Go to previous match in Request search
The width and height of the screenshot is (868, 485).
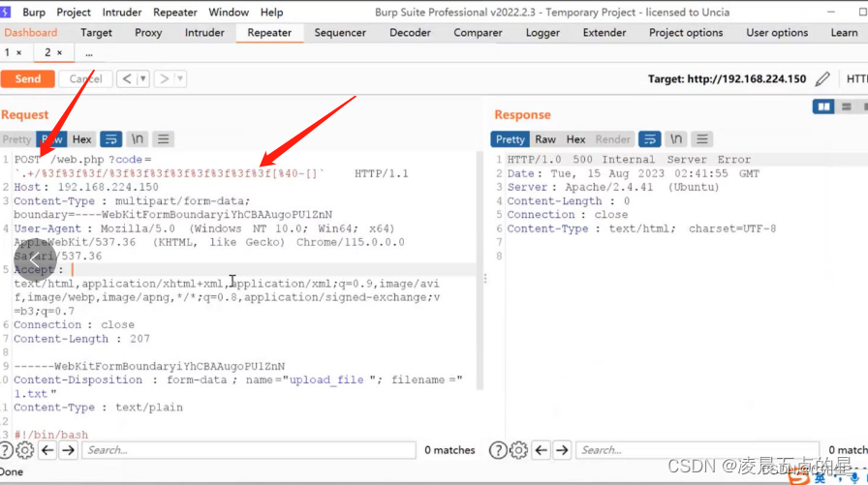(47, 450)
